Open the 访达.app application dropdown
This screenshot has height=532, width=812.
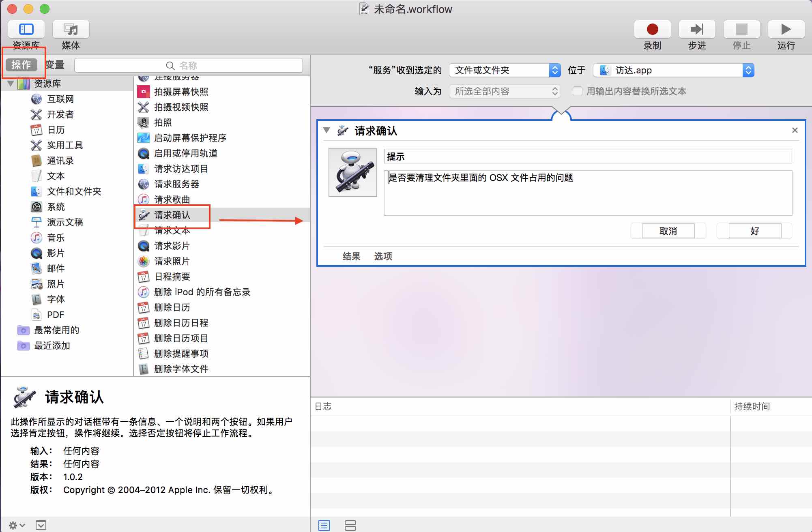click(673, 70)
